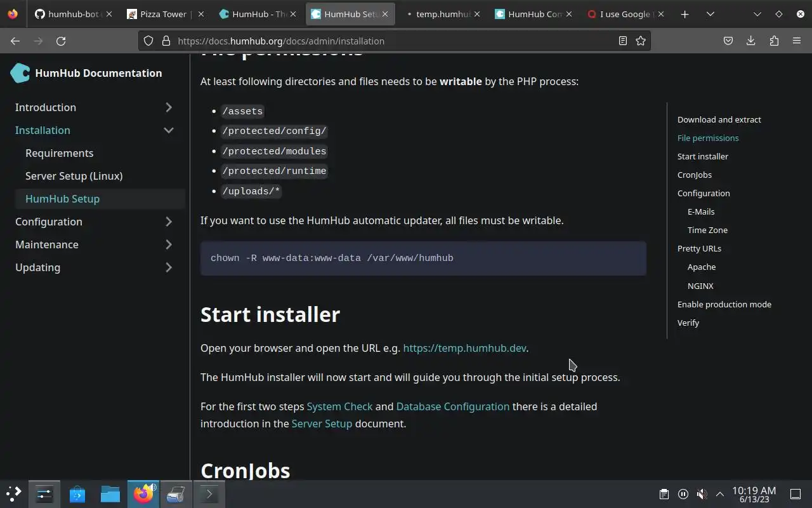Open the downloads arrow icon
The height and width of the screenshot is (508, 812).
(751, 41)
